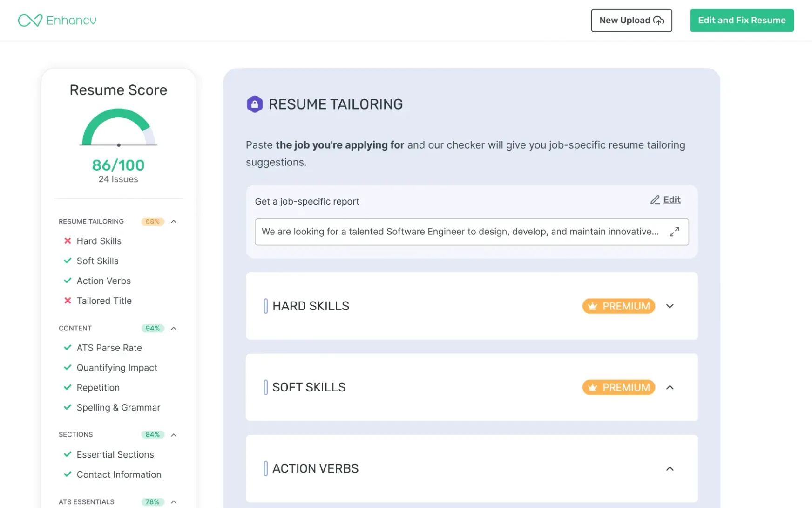Click the Soft Skills PREMIUM crown badge
The width and height of the screenshot is (812, 508).
[x=618, y=387]
